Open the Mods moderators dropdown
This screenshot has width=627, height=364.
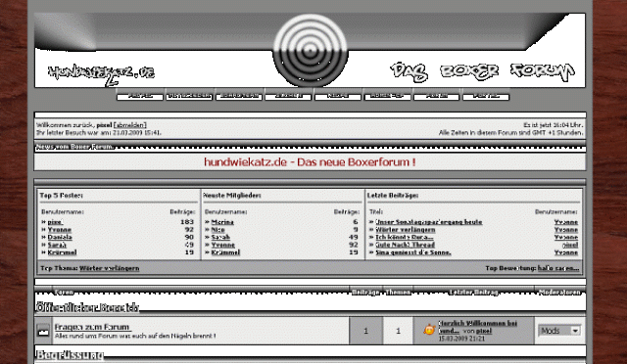click(x=559, y=331)
